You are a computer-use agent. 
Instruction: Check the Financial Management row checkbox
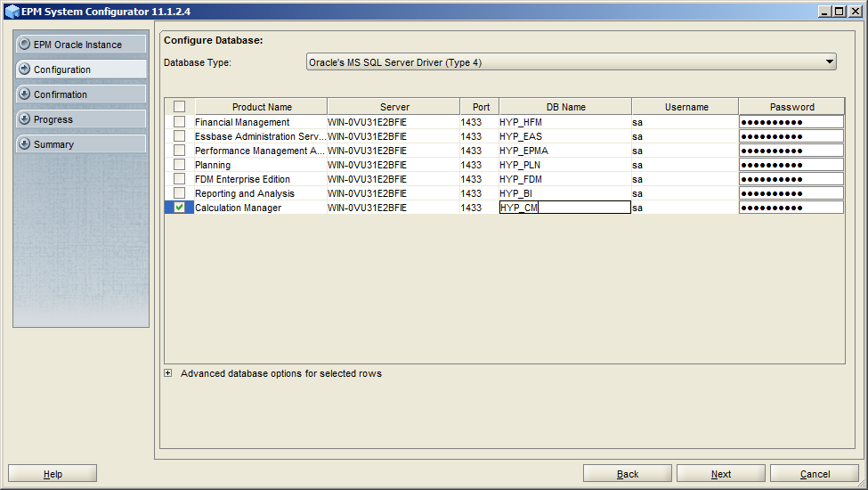(179, 122)
